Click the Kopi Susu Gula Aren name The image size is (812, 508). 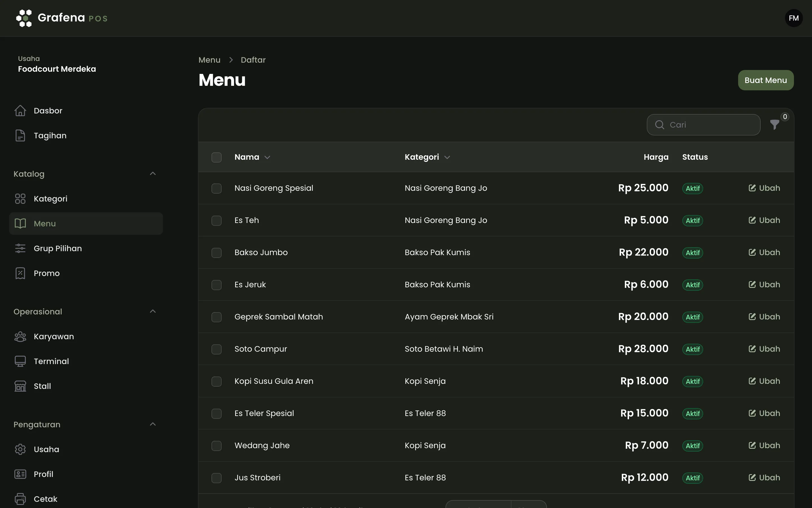coord(274,381)
